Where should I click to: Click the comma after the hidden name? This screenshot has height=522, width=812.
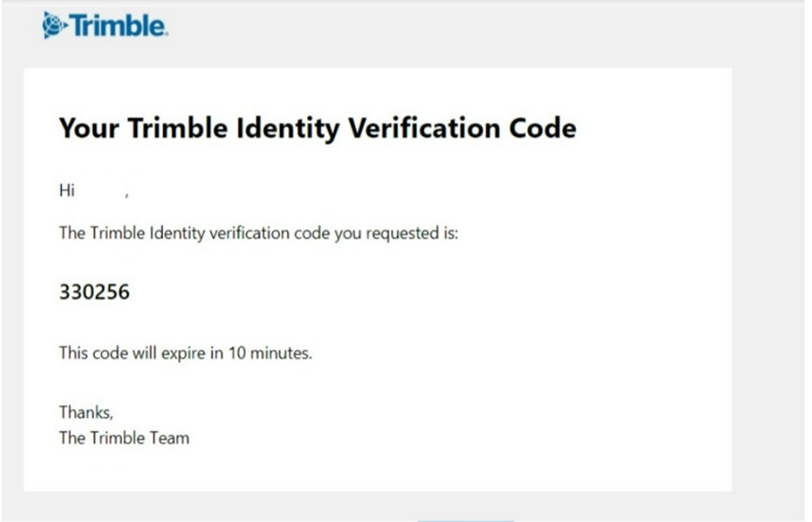[x=127, y=193]
